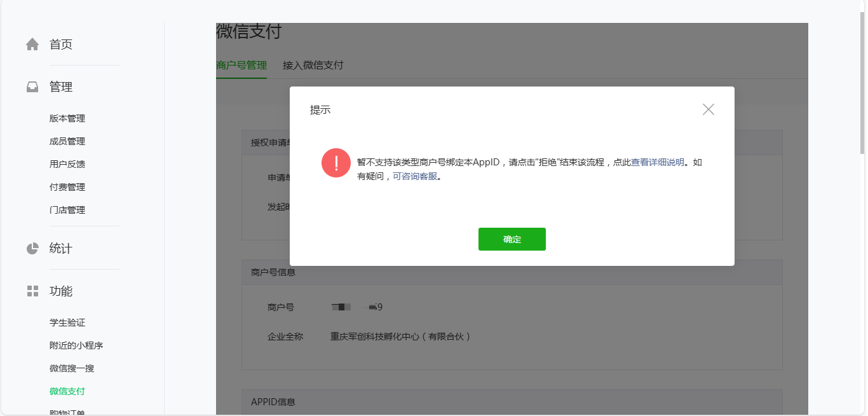Open 付费管理 in the sidebar

tap(67, 187)
